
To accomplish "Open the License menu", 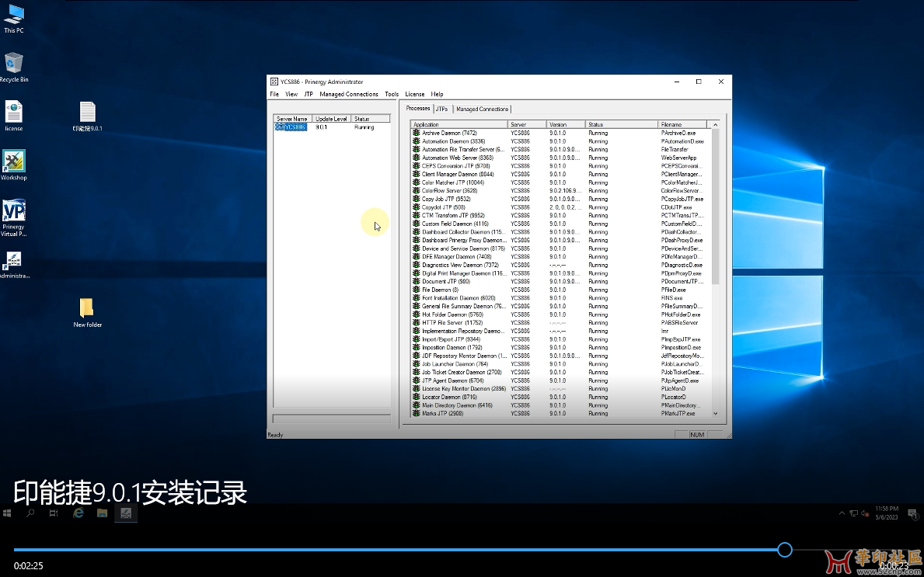I will [x=415, y=94].
